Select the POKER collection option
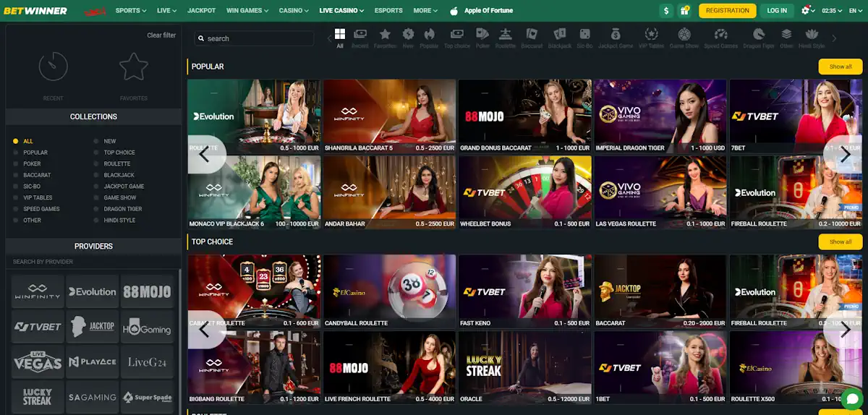This screenshot has width=868, height=415. (27, 164)
